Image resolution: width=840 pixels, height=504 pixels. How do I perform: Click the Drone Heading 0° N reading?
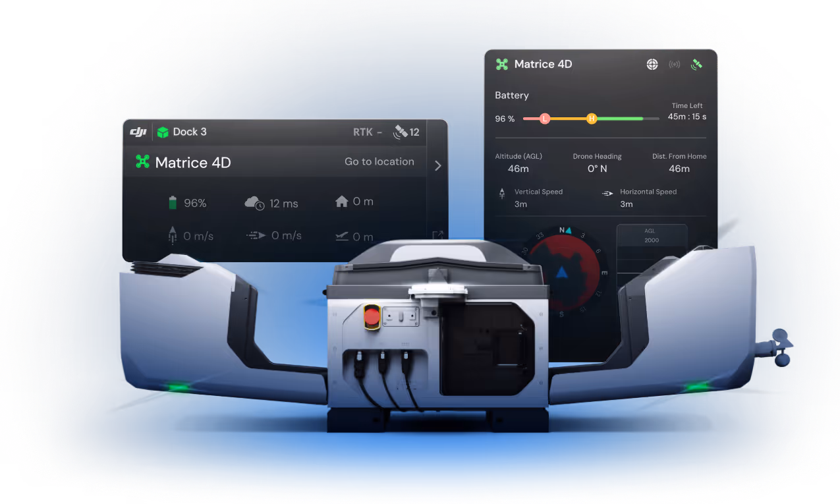597,163
